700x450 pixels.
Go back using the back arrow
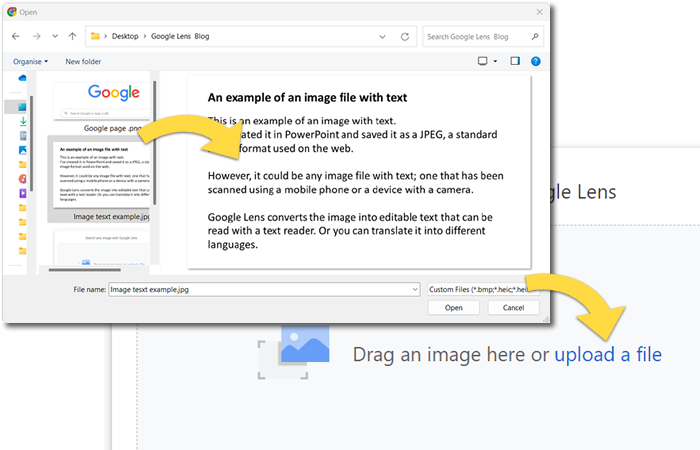tap(16, 37)
